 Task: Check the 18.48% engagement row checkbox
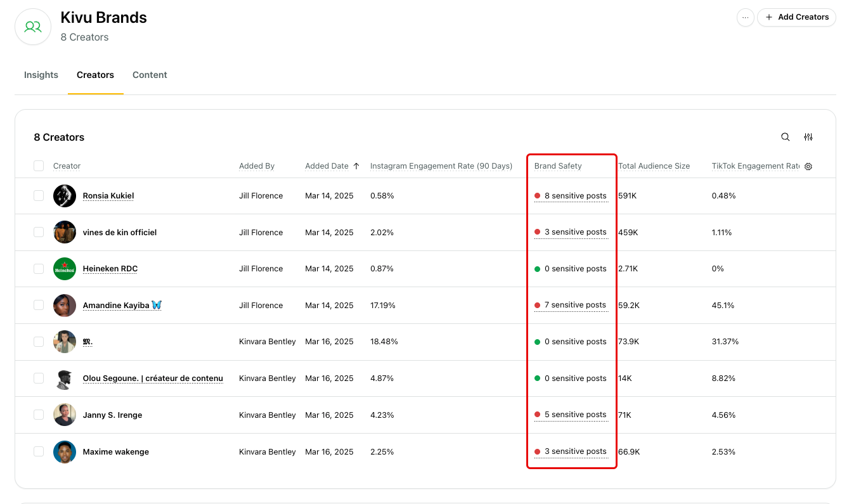[39, 342]
